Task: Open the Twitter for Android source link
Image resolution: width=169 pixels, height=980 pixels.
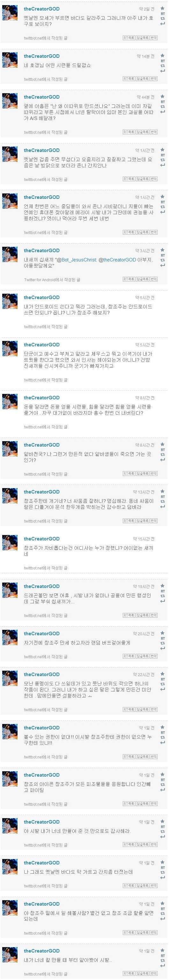Action: click(x=40, y=280)
